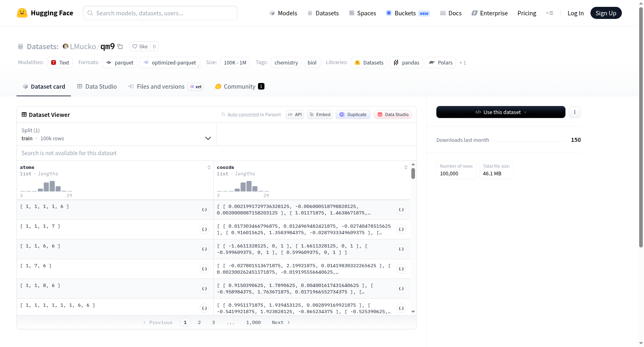
Task: Open Enterprise in the top navigation
Action: (489, 13)
